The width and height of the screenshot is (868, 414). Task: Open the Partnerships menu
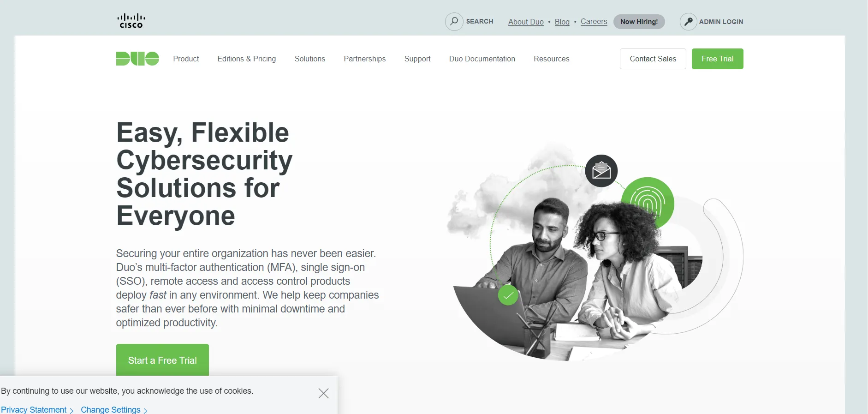(365, 59)
